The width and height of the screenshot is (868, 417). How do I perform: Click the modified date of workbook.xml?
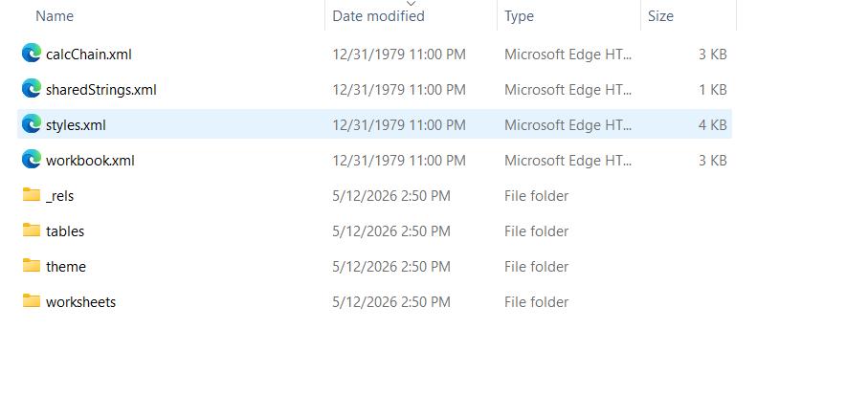pos(398,161)
